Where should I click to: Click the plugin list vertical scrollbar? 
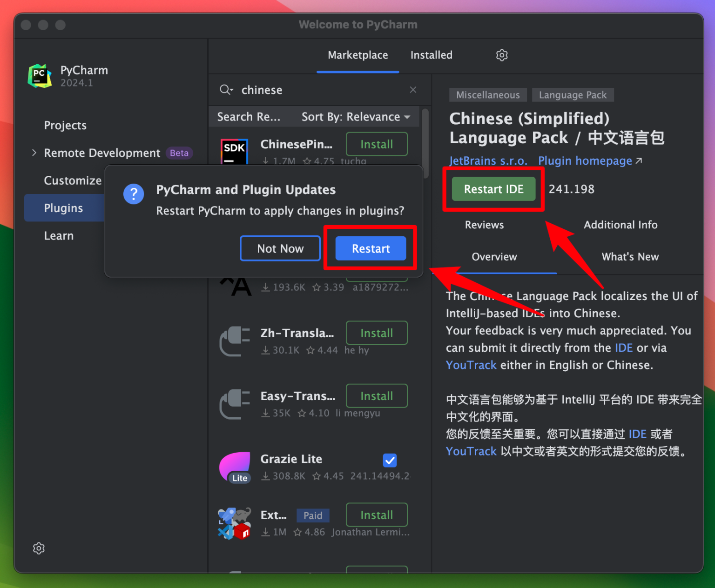[425, 135]
